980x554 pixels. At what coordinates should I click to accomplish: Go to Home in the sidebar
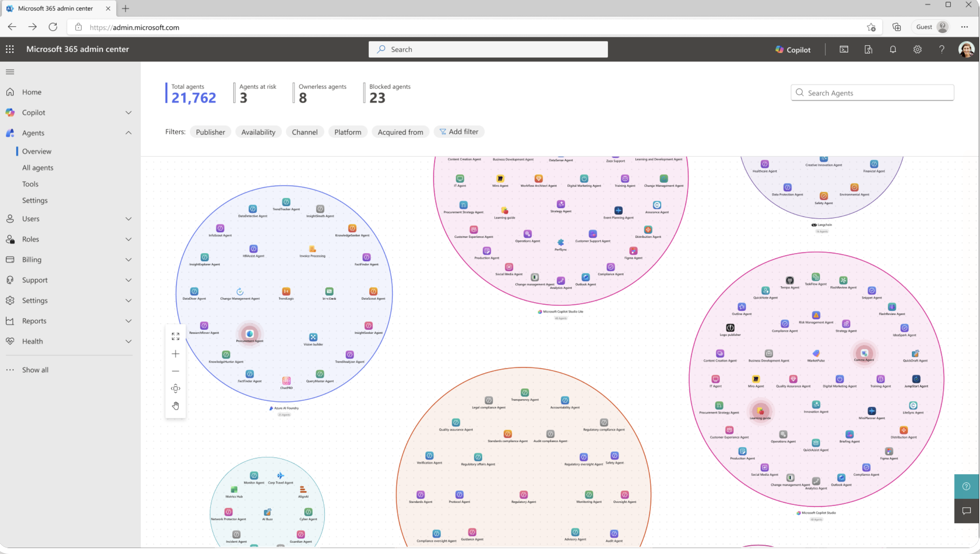pyautogui.click(x=31, y=92)
